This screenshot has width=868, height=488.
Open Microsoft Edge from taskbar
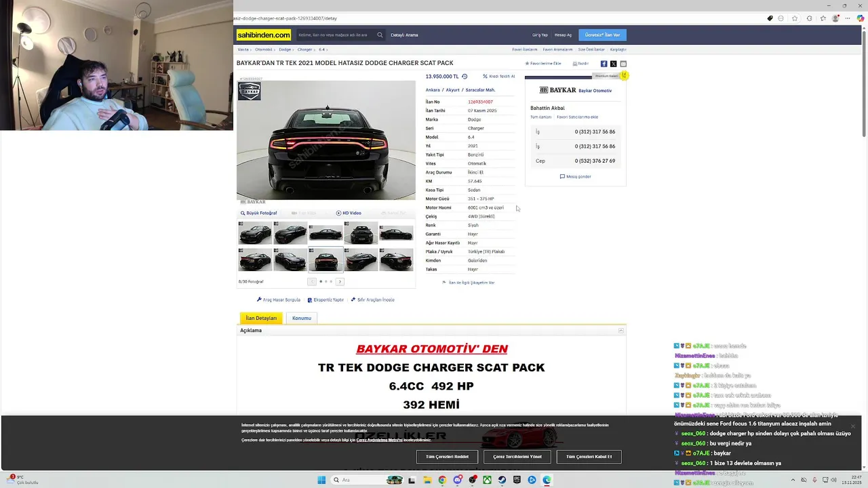pos(547,480)
